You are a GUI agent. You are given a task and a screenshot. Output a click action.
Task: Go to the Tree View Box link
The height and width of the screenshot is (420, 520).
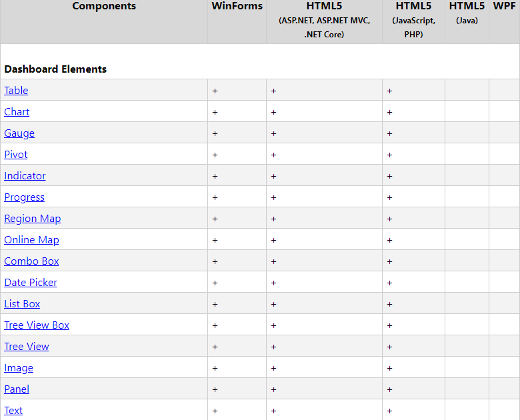(37, 325)
